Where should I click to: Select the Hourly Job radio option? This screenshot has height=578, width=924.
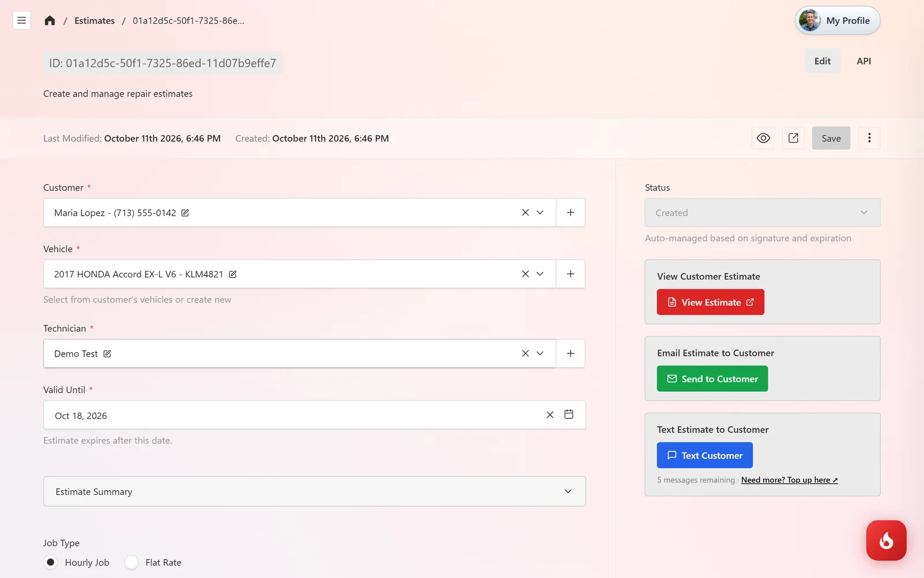(51, 562)
